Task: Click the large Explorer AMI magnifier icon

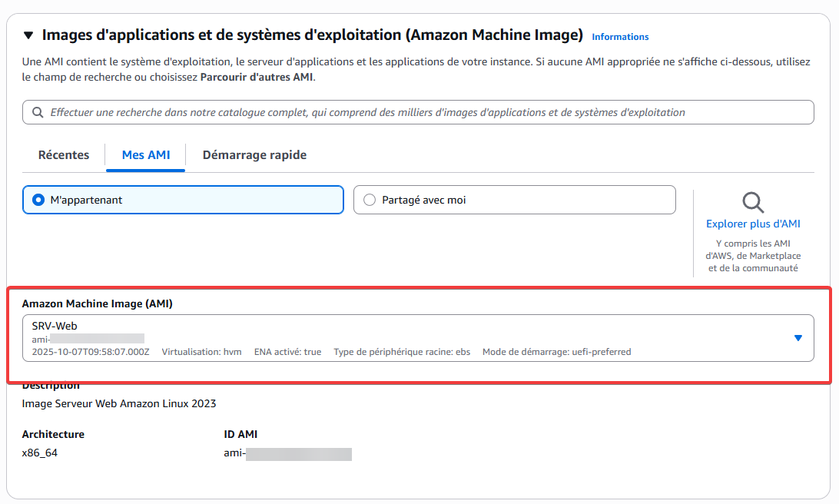Action: point(753,203)
